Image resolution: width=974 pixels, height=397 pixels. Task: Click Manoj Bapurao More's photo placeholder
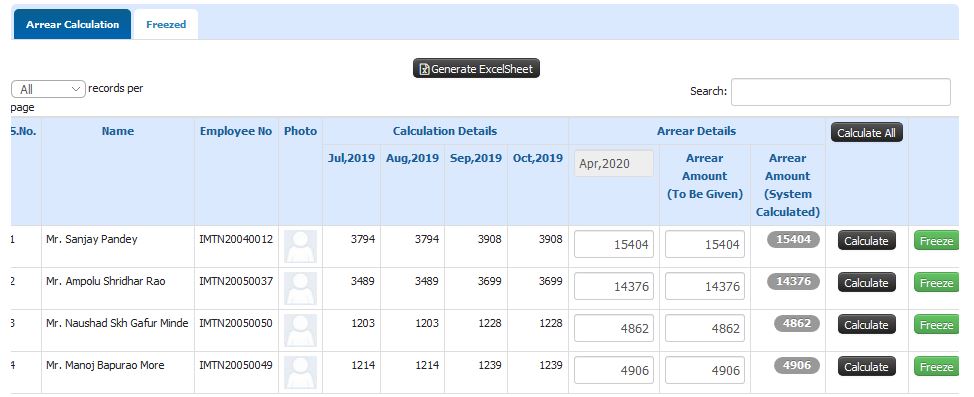pyautogui.click(x=301, y=372)
